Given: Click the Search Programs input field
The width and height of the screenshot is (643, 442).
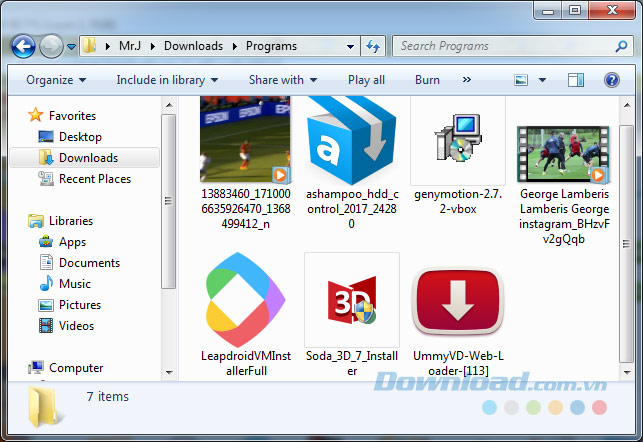Looking at the screenshot, I should tap(500, 46).
